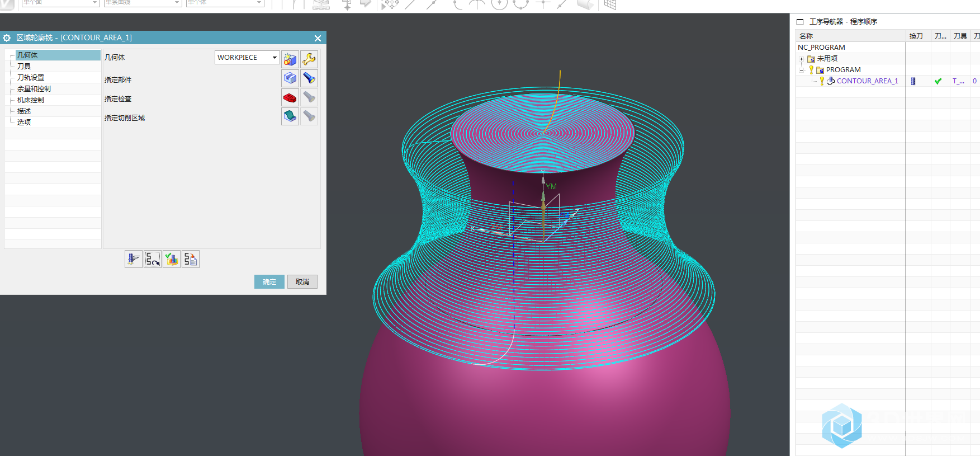Click the 指定部件 label

tap(118, 80)
